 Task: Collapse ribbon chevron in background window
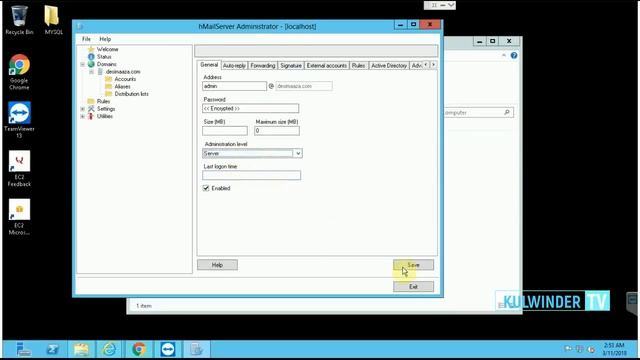pyautogui.click(x=504, y=55)
